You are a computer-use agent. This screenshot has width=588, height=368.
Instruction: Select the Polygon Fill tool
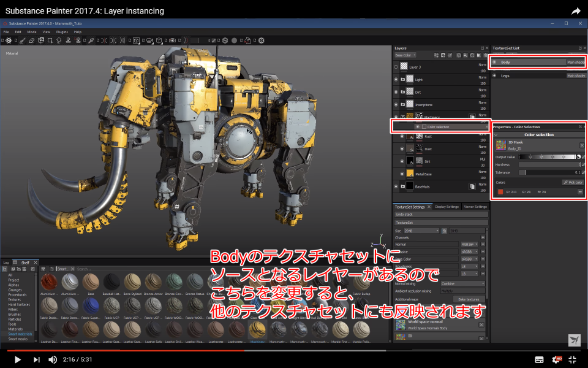coord(50,40)
